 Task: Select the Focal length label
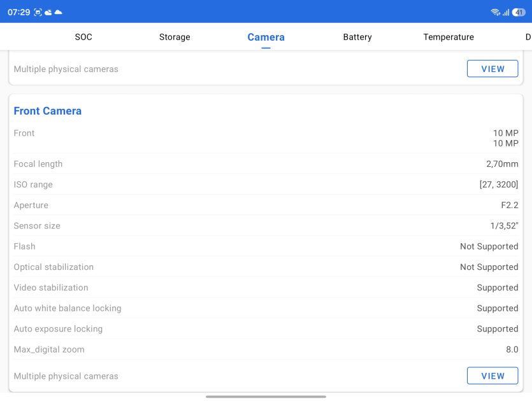coord(38,164)
